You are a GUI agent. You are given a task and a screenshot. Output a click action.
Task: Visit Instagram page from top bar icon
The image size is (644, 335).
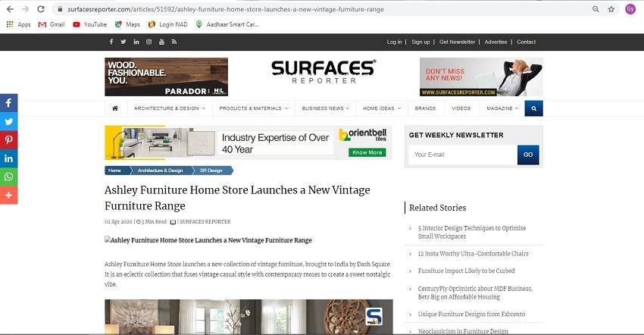coord(148,42)
